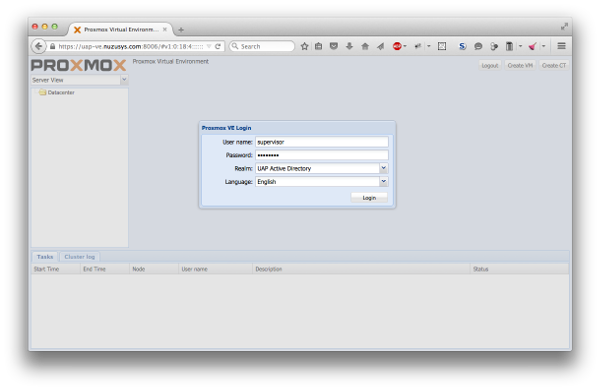Click the trash can toolbar icon
600x390 pixels.
click(509, 46)
